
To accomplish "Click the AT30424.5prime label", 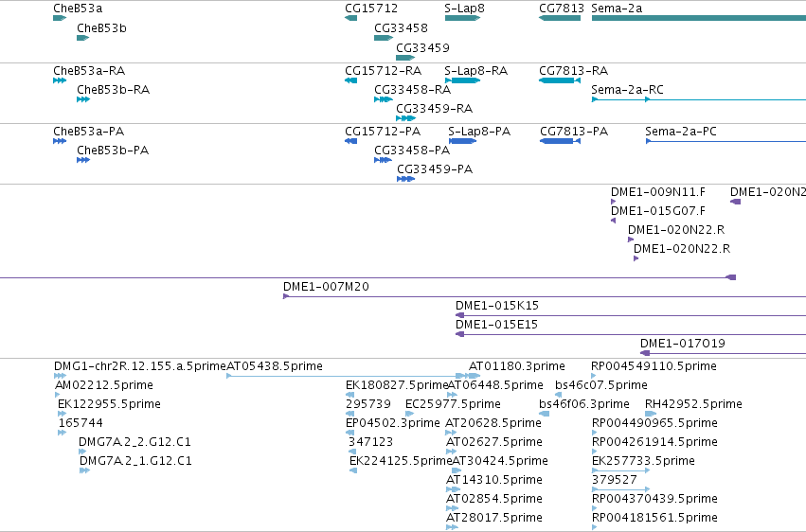I will (500, 461).
